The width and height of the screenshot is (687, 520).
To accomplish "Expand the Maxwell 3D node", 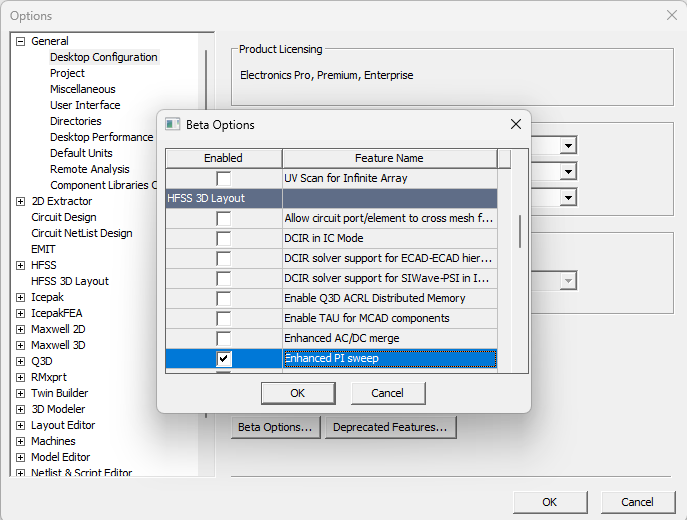I will click(20, 345).
